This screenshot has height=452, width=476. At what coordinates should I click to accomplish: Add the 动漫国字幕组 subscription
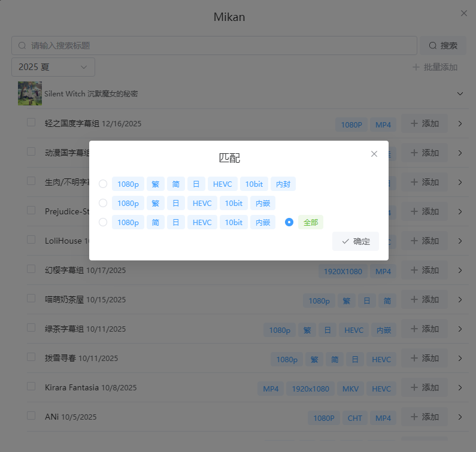point(425,153)
